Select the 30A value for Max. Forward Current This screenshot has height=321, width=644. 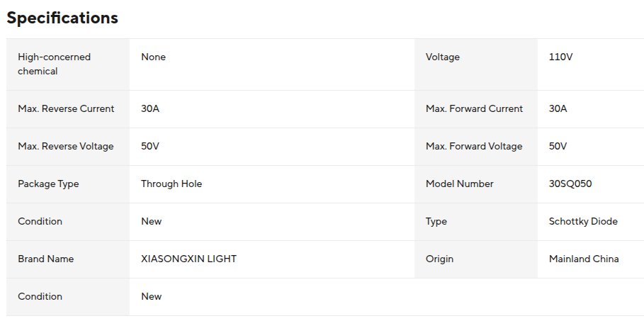pos(558,108)
